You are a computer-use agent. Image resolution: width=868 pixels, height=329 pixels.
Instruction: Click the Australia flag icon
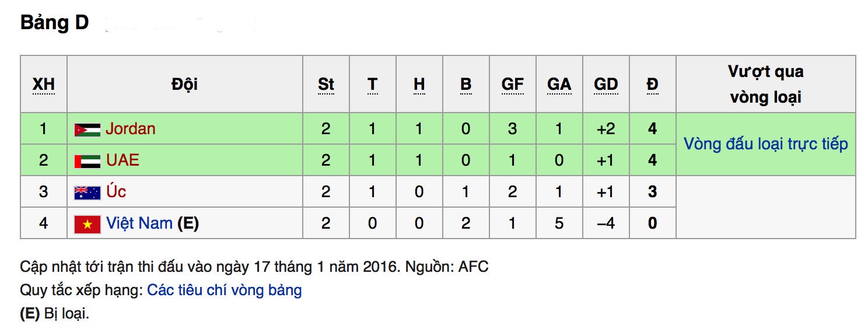pos(87,192)
